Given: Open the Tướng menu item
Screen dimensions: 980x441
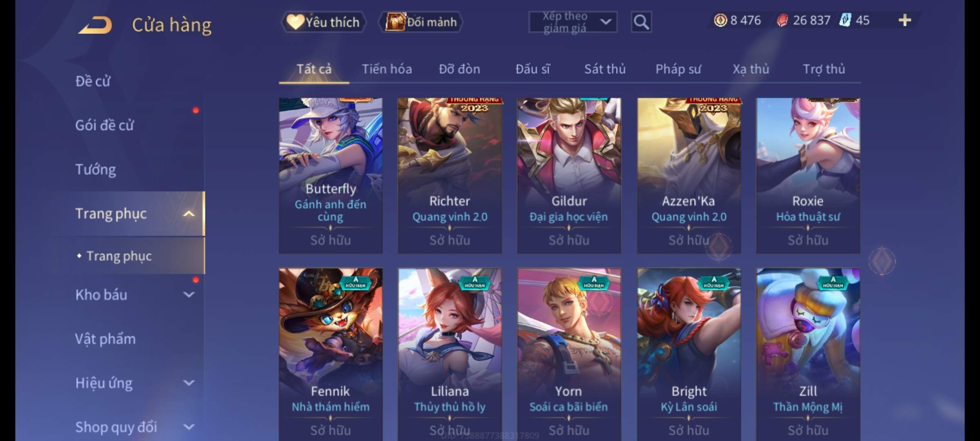Looking at the screenshot, I should coord(96,169).
